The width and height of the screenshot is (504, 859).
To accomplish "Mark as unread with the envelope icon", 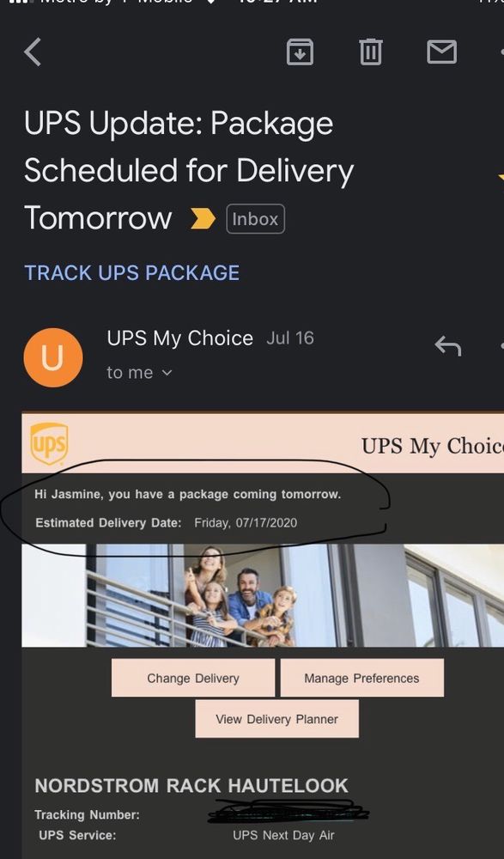I will [441, 52].
